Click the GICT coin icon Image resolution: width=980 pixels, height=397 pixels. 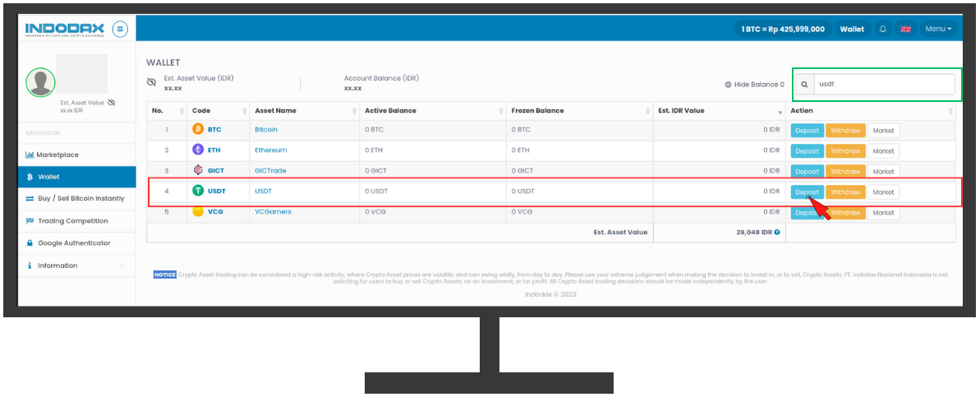pyautogui.click(x=198, y=170)
